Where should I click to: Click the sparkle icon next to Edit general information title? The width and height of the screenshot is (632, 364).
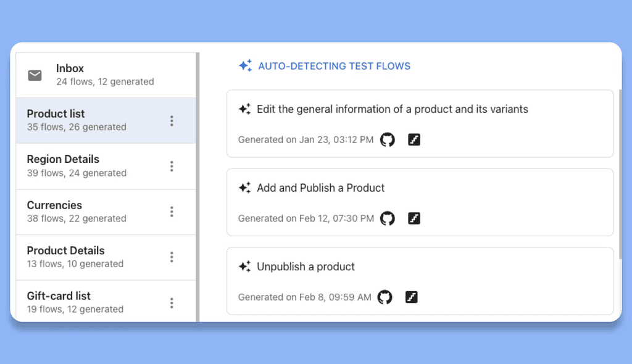tap(244, 109)
